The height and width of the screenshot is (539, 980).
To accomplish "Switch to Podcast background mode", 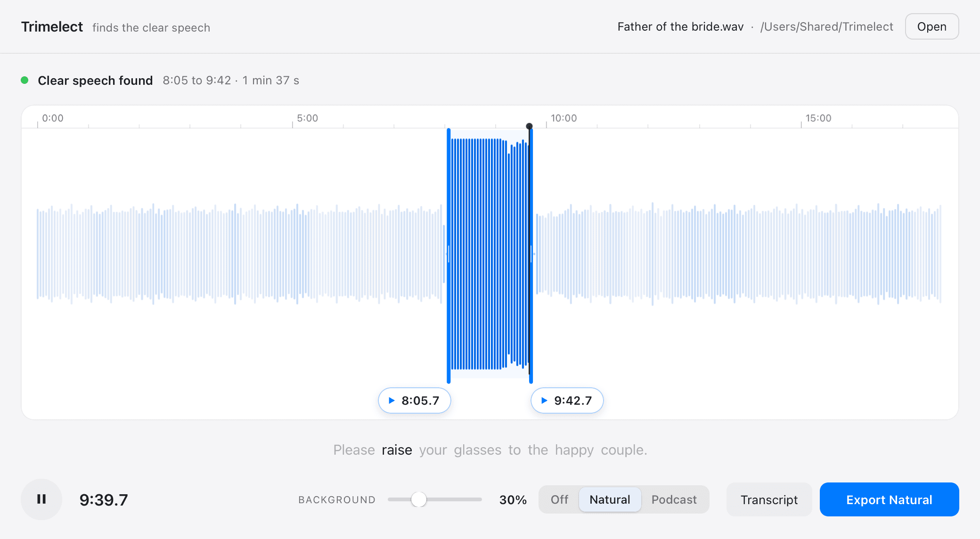I will tap(674, 499).
